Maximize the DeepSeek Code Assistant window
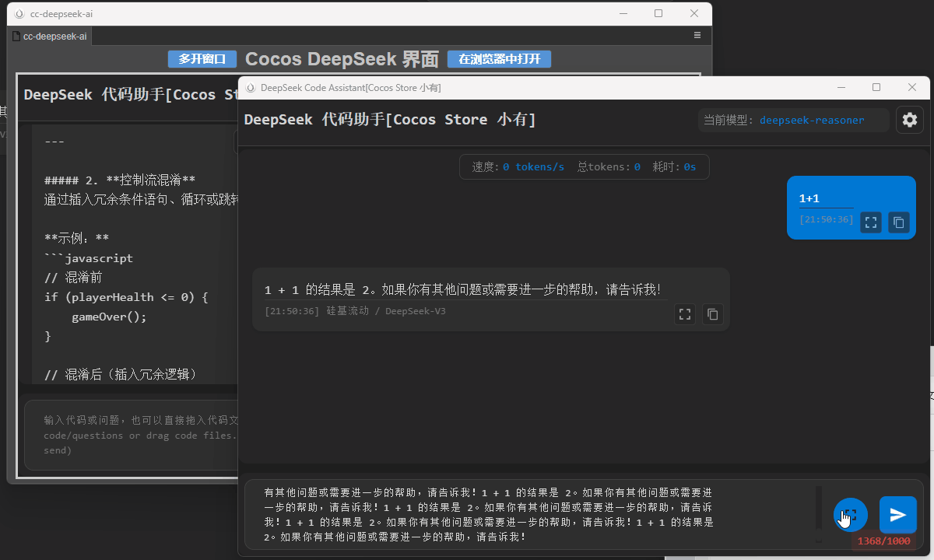934x560 pixels. 876,88
